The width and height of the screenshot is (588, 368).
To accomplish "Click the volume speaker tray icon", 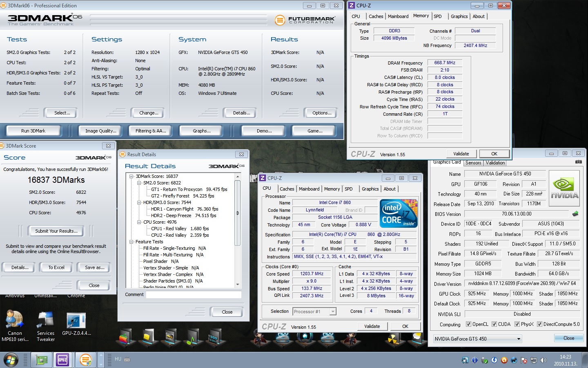I will (543, 360).
